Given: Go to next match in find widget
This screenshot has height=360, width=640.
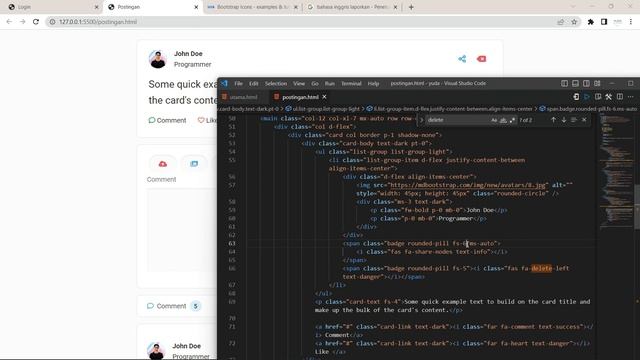Looking at the screenshot, I should 564,120.
